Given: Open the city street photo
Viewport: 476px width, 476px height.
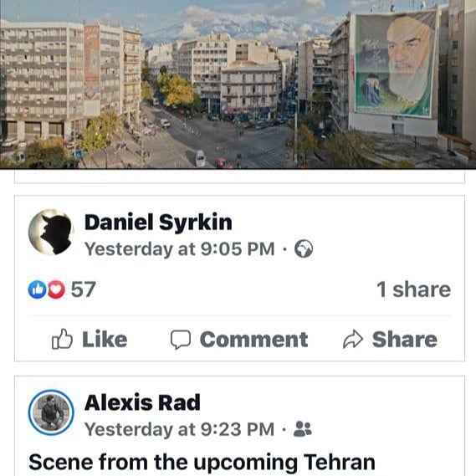Looking at the screenshot, I should pyautogui.click(x=238, y=84).
